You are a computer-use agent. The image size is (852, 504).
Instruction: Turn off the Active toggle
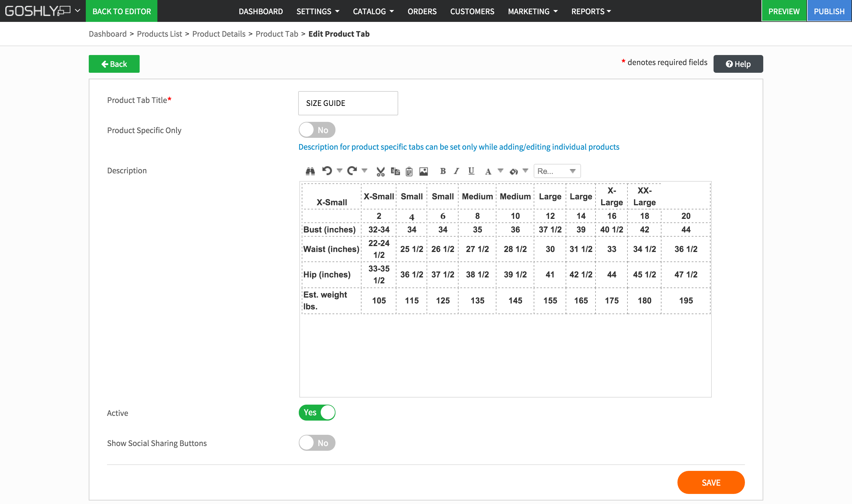317,412
